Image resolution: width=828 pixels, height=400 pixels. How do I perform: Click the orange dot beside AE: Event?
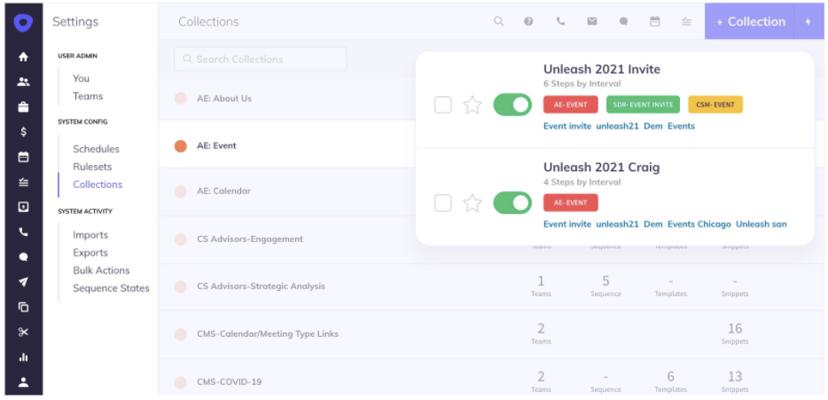pos(181,146)
